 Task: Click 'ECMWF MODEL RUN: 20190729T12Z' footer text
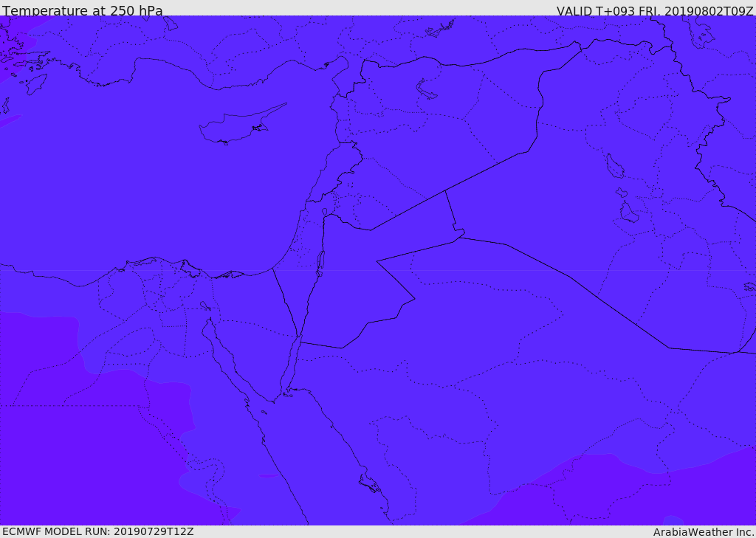point(98,532)
